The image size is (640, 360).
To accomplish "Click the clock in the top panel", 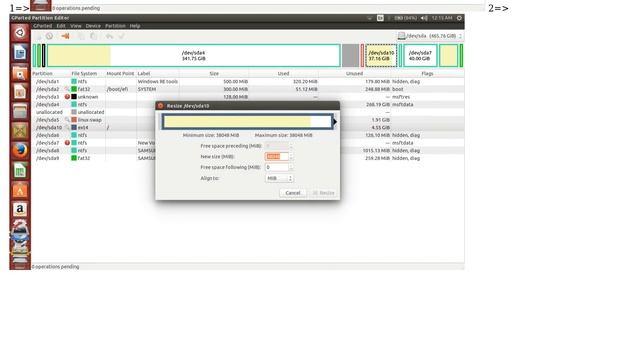I will (x=442, y=18).
